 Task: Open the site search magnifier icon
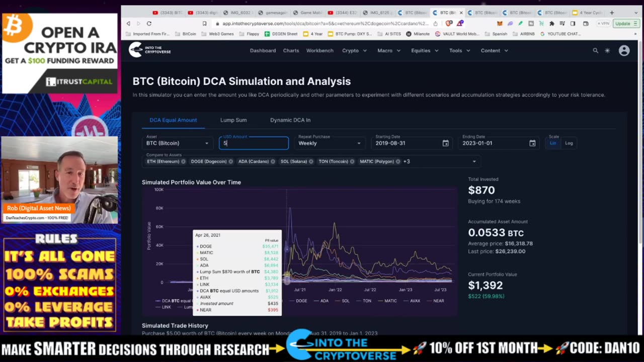tap(595, 50)
